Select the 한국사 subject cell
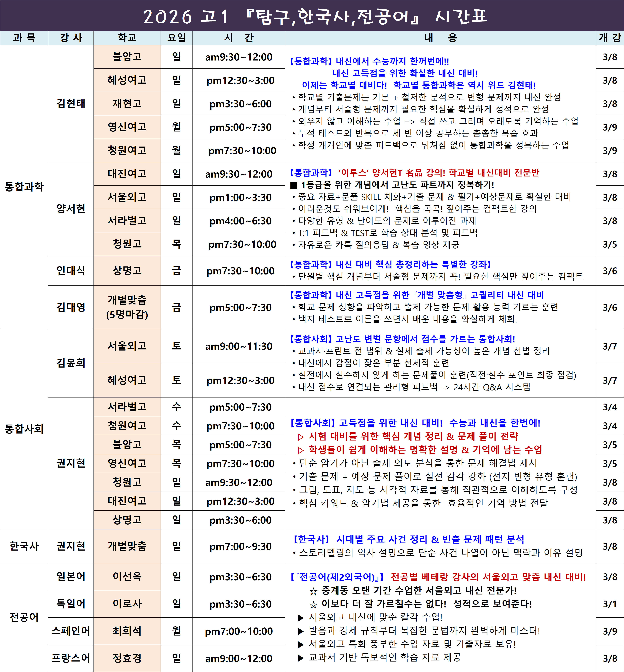624x672 pixels. point(24,546)
